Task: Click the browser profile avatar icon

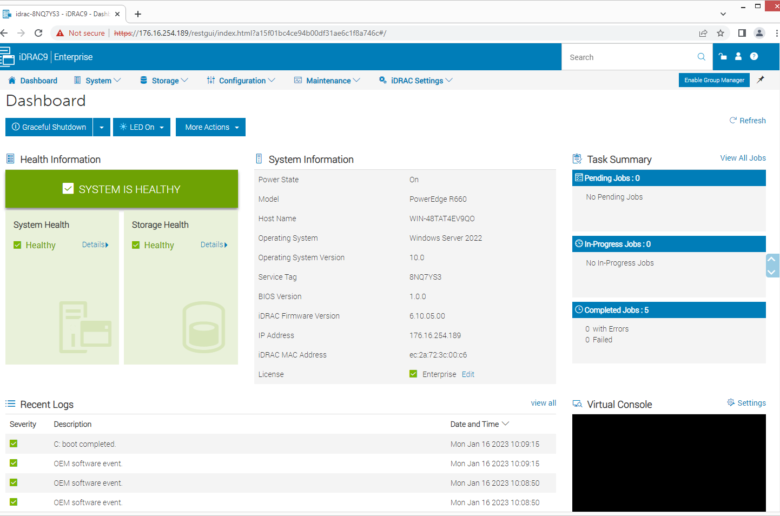Action: [x=759, y=33]
